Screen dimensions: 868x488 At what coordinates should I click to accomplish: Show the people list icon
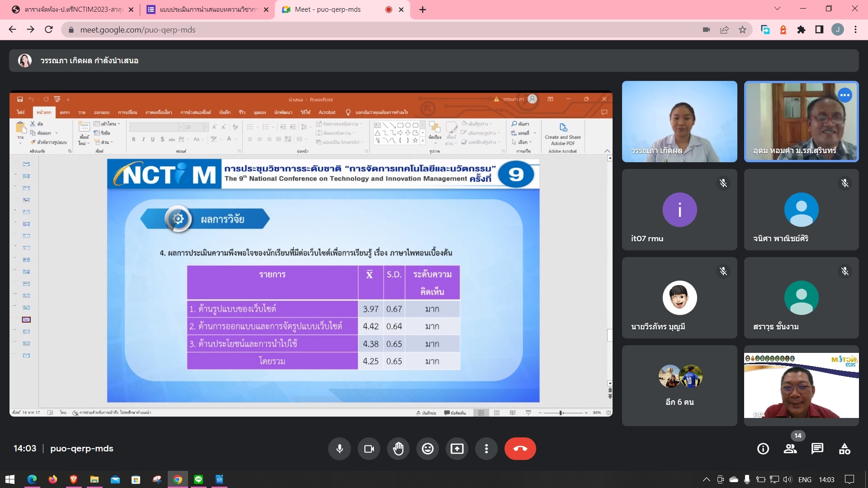click(x=790, y=449)
